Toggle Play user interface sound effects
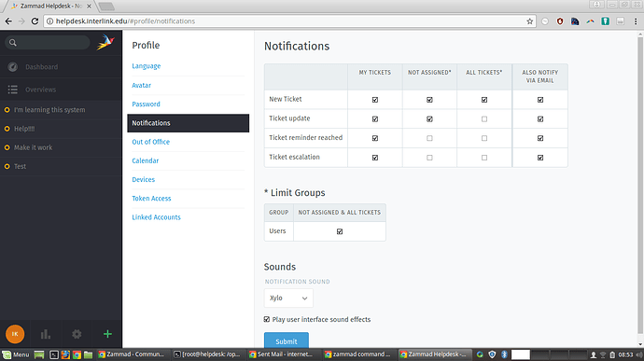This screenshot has height=361, width=644. (267, 319)
